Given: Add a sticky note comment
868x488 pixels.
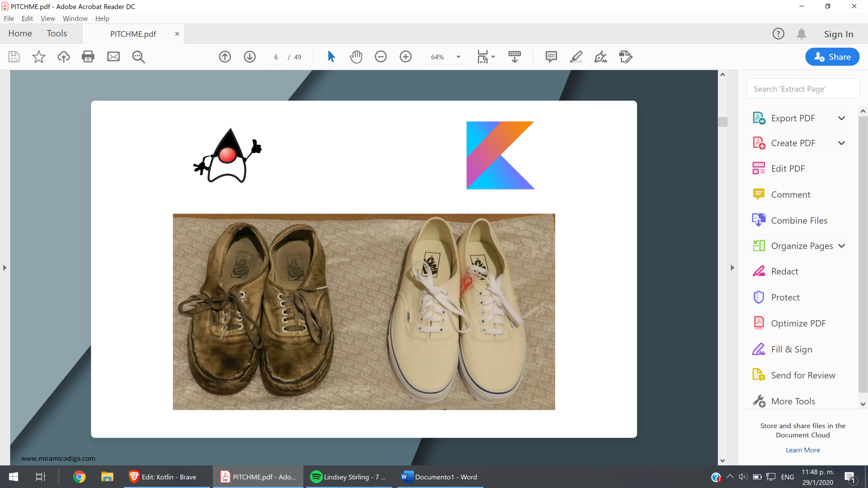Looking at the screenshot, I should click(551, 57).
